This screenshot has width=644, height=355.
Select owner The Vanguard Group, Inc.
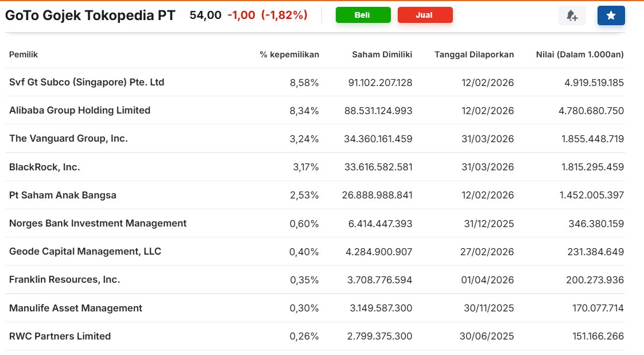pos(68,138)
